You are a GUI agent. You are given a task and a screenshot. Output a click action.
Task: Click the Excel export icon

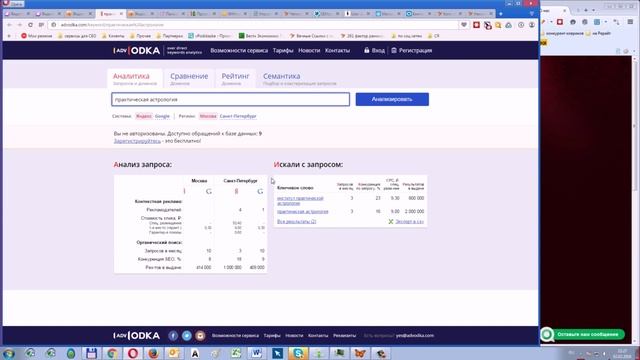coord(391,222)
